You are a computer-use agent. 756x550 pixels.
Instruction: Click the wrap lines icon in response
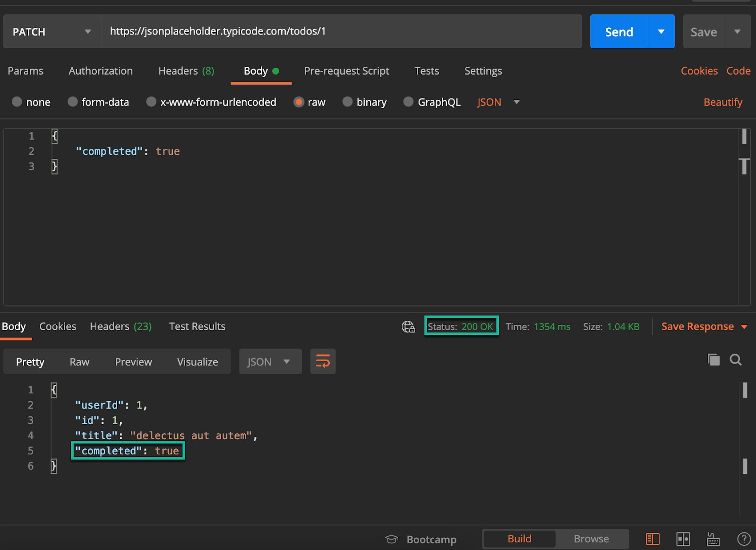[x=323, y=362]
